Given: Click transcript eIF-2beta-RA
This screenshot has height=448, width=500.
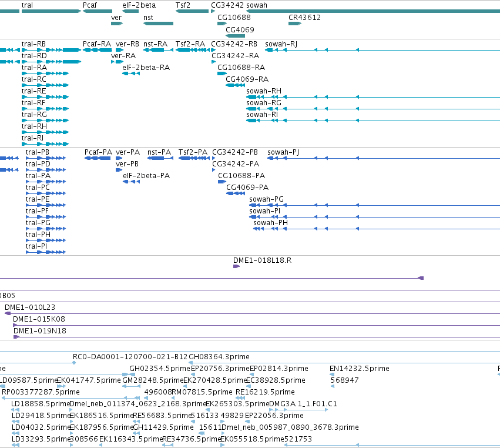Looking at the screenshot, I should click(x=146, y=68).
